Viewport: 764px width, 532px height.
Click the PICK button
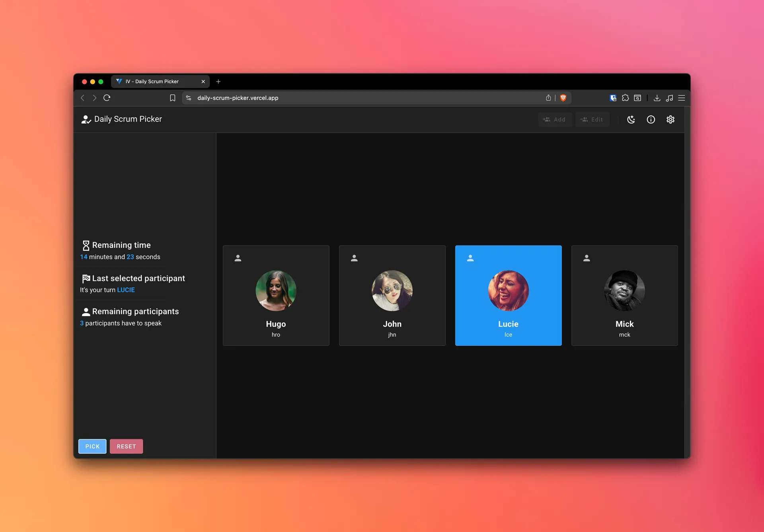92,446
